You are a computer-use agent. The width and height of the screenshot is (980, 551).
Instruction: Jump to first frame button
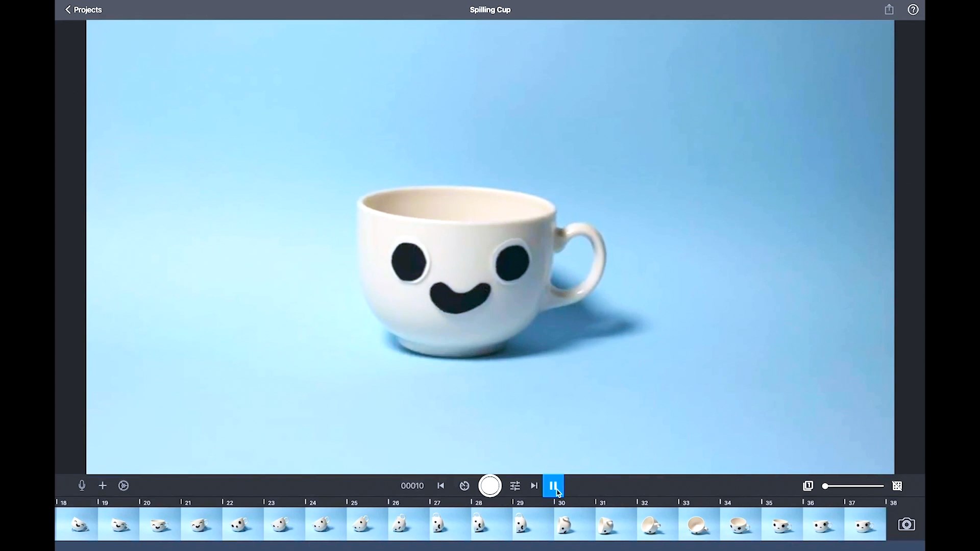point(441,486)
